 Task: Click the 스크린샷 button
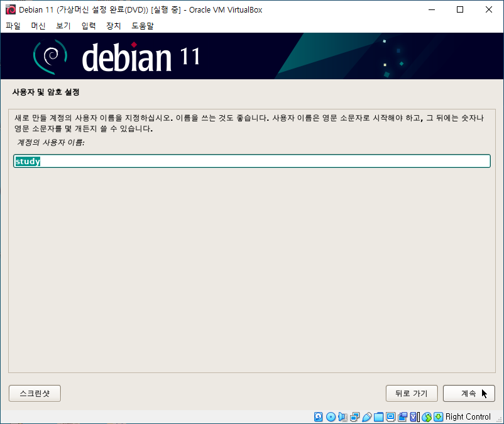pyautogui.click(x=35, y=393)
